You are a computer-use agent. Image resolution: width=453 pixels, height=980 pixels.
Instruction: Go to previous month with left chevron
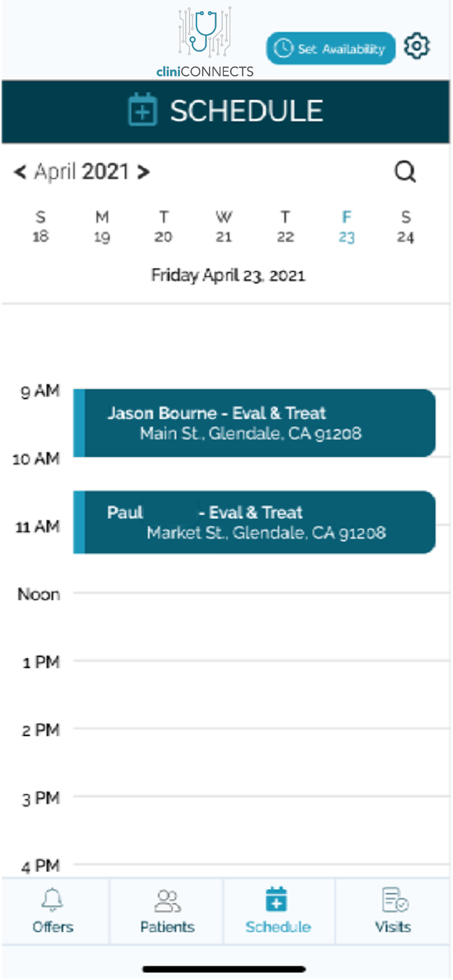(20, 172)
